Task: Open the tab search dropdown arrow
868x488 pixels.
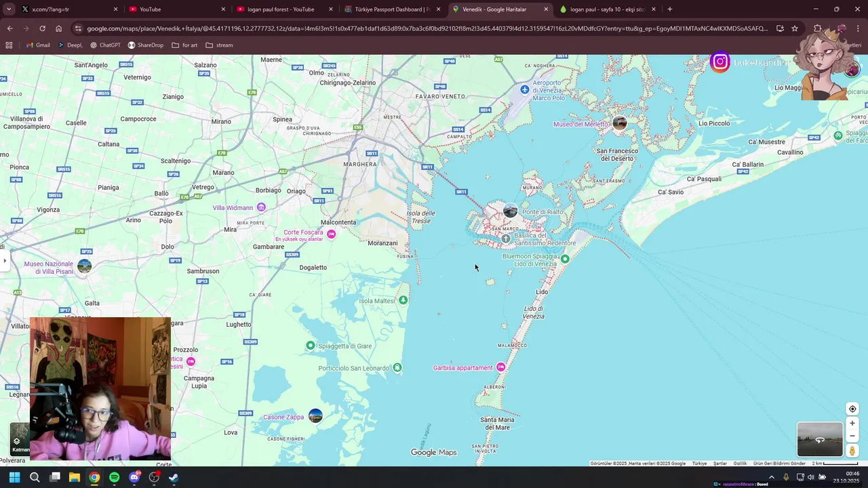Action: [9, 9]
